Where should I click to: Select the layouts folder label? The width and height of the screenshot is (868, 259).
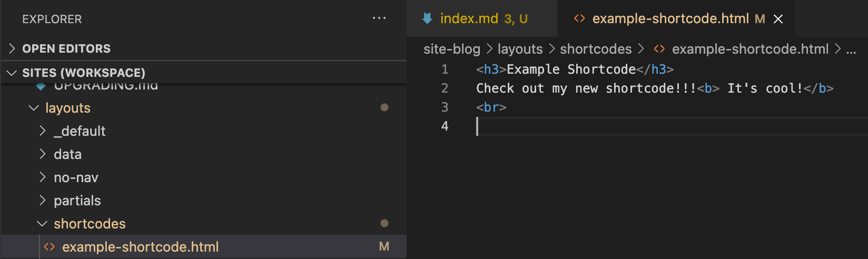pyautogui.click(x=68, y=108)
